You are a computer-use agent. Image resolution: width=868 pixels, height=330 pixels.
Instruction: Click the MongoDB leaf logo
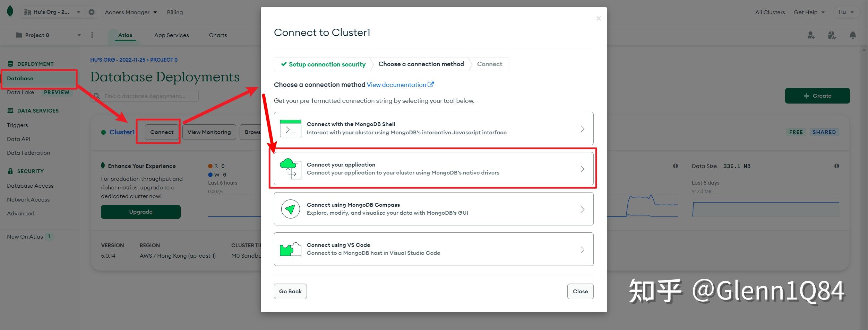[x=10, y=12]
